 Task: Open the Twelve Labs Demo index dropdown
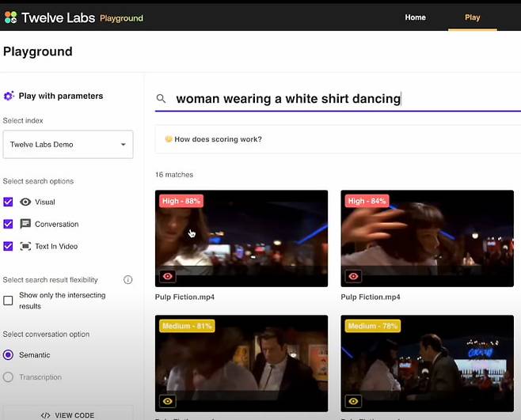click(68, 145)
